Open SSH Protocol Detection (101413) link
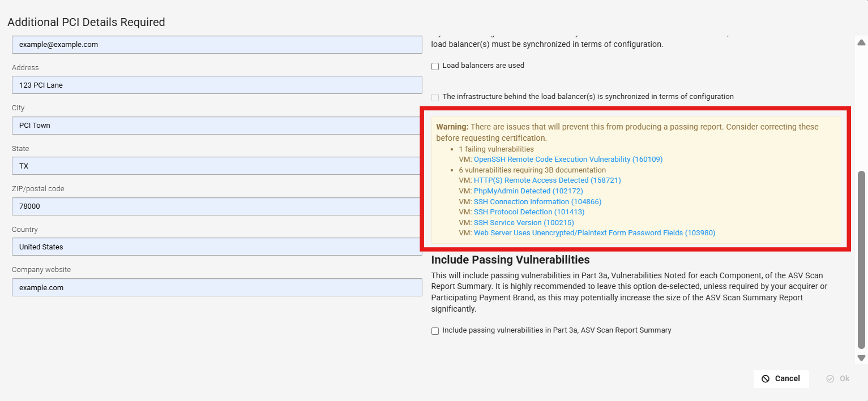The image size is (868, 401). pyautogui.click(x=529, y=212)
